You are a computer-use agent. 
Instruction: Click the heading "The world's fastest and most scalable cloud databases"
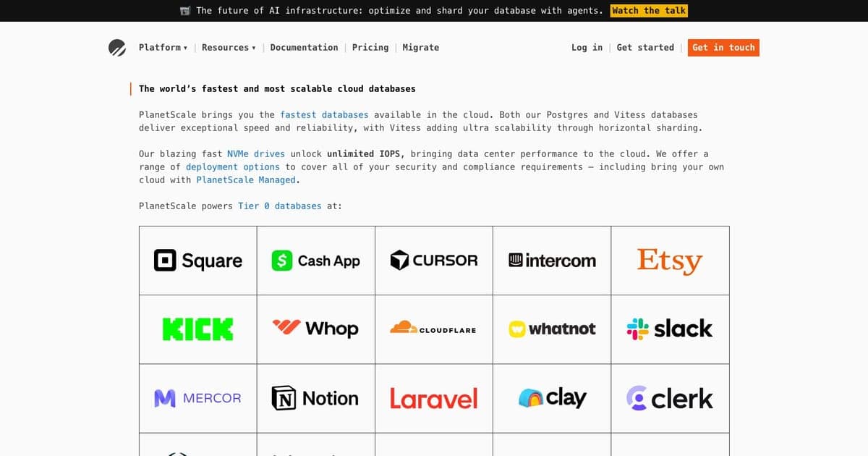(x=277, y=89)
